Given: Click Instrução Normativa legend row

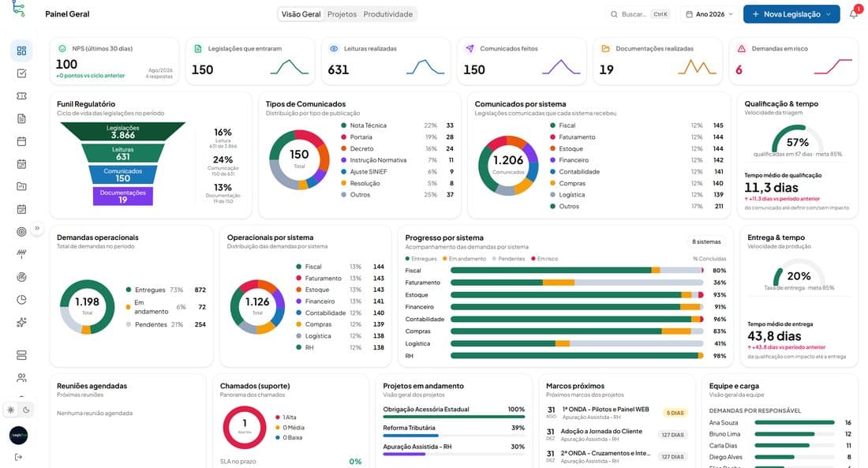Looking at the screenshot, I should pos(398,160).
